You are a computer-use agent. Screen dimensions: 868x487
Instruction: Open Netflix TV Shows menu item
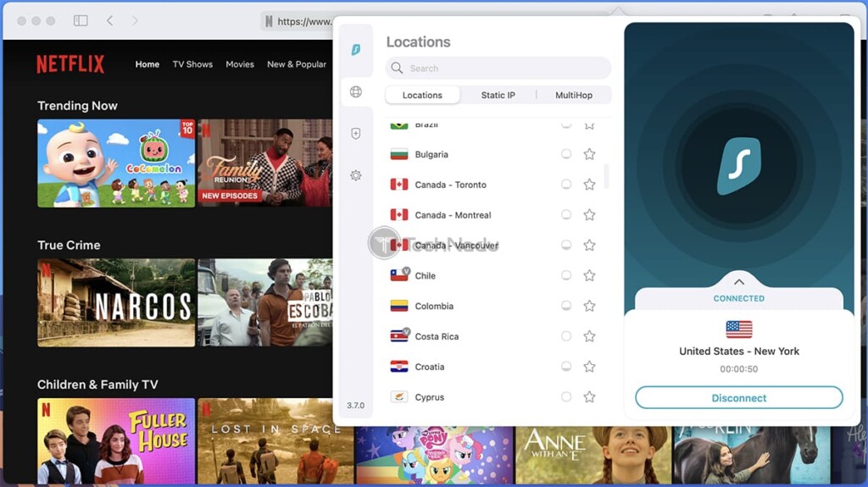tap(192, 64)
